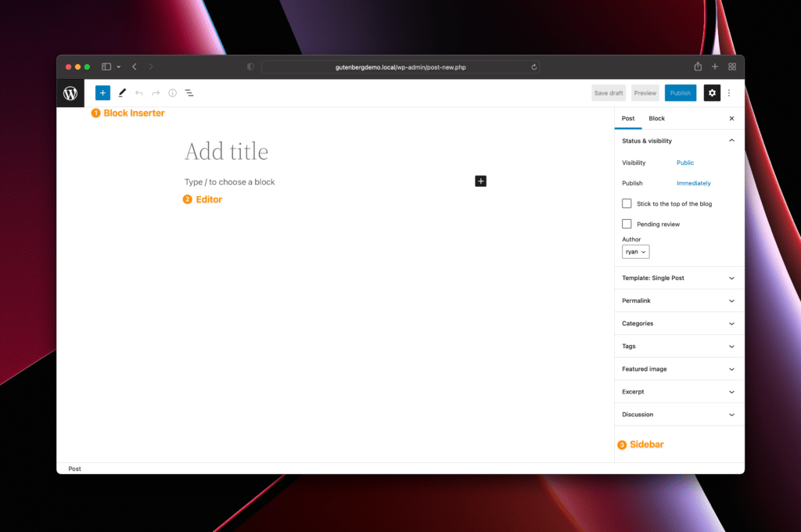Click the Publish button
Image resolution: width=801 pixels, height=532 pixels.
click(x=681, y=93)
